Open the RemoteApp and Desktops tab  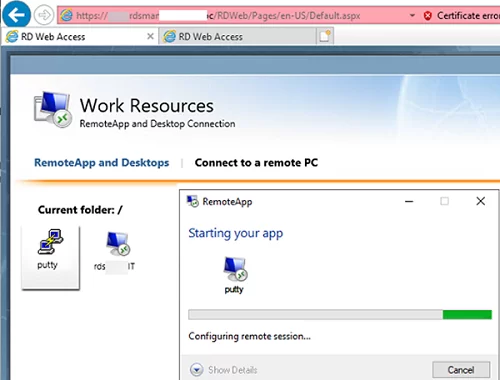(102, 163)
